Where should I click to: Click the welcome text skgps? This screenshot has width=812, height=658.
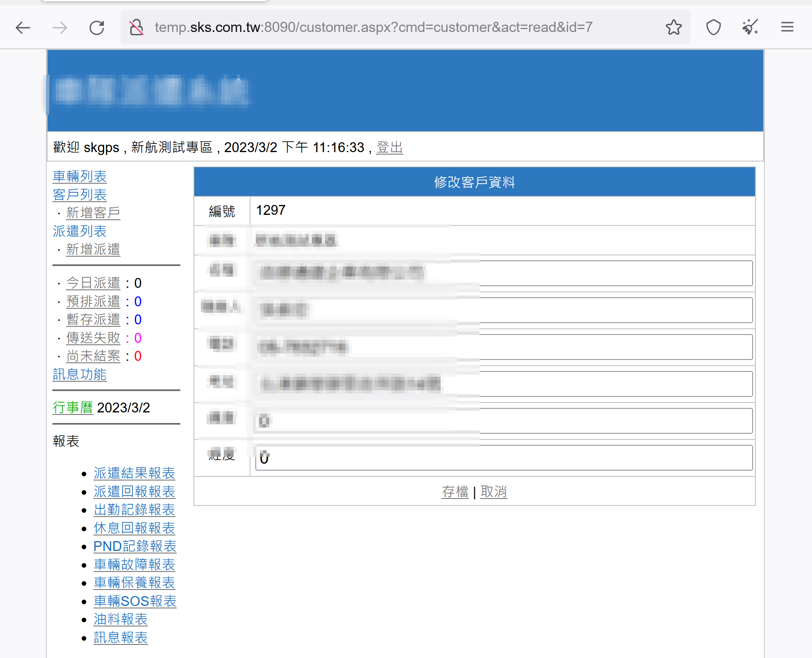point(101,148)
